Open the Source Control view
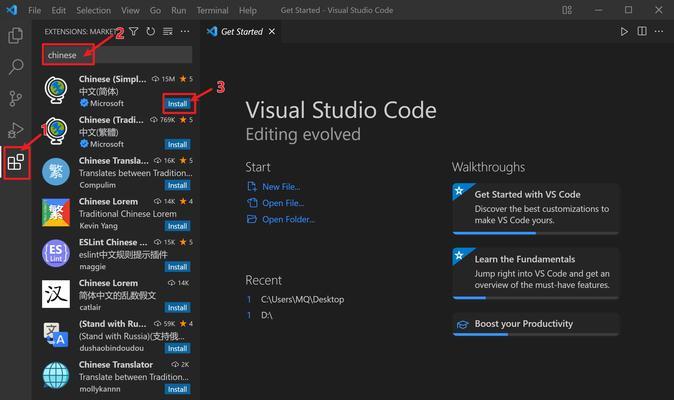Screen dimensions: 674x400 click(15, 98)
